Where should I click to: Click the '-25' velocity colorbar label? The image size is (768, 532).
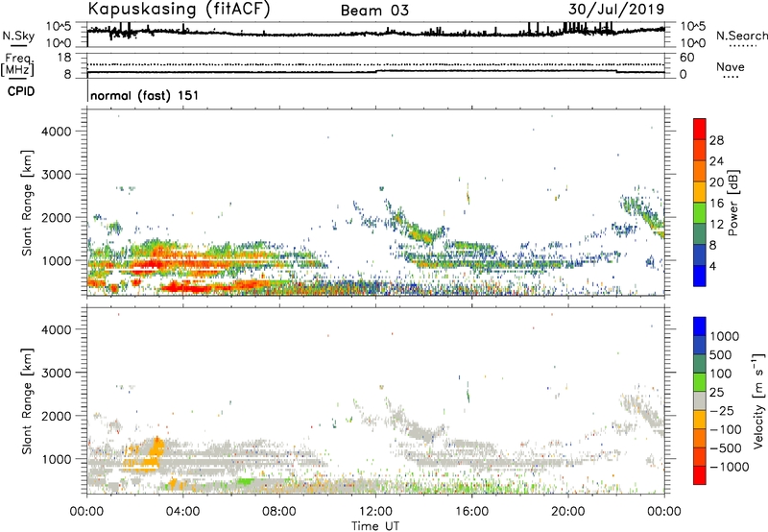[722, 411]
